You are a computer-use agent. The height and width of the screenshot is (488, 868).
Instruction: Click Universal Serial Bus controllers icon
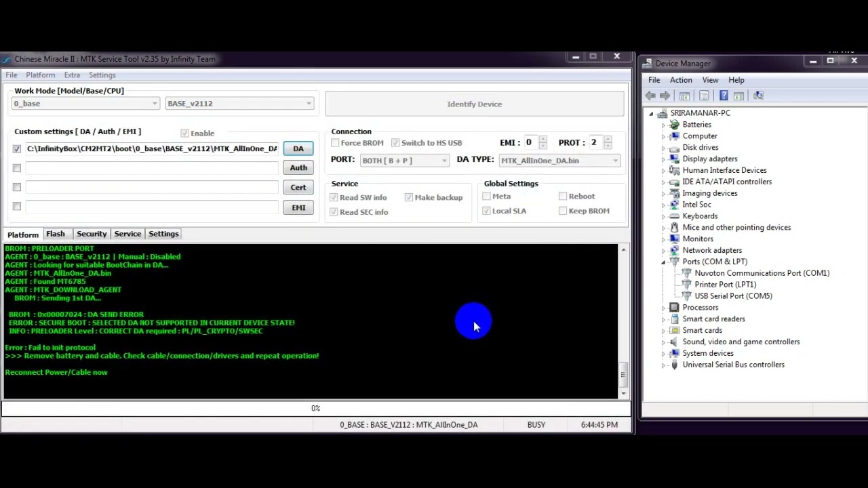point(674,365)
